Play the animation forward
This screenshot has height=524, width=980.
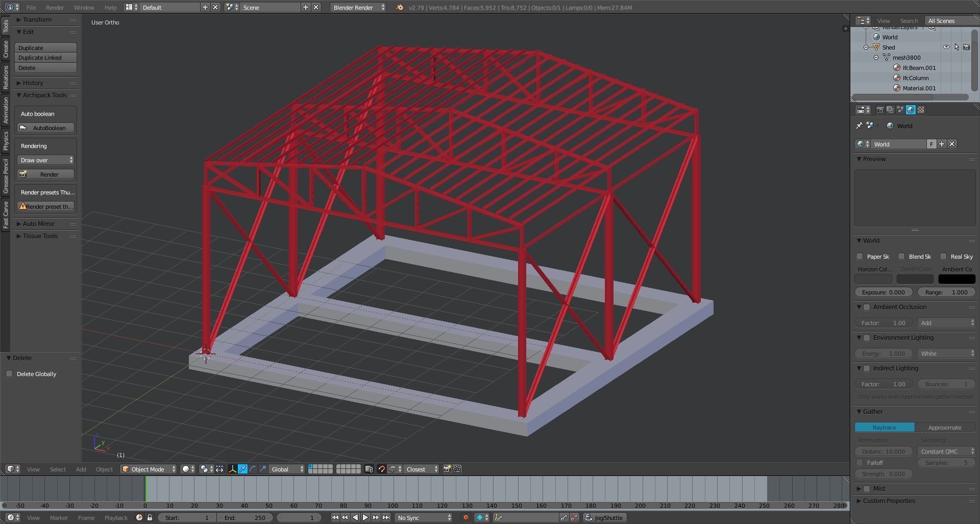[365, 517]
